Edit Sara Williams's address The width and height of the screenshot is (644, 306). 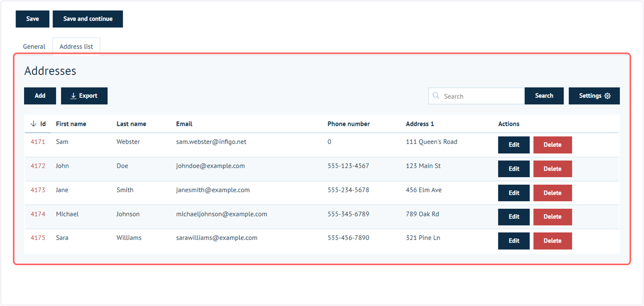(x=514, y=241)
